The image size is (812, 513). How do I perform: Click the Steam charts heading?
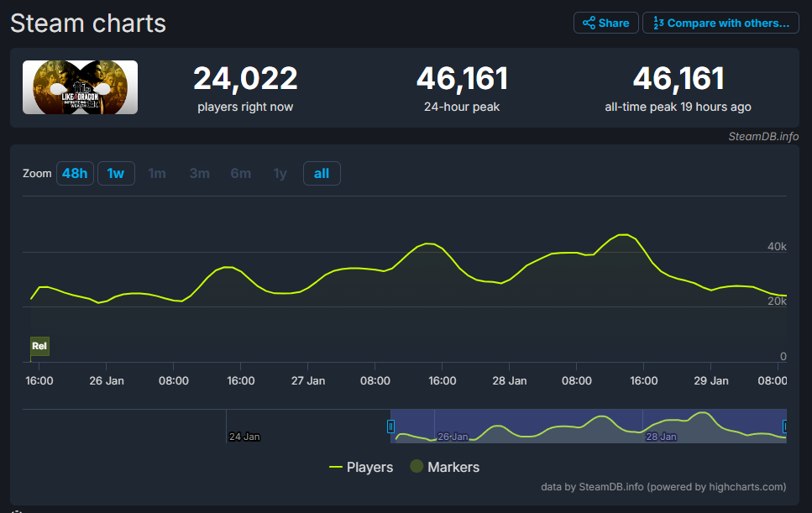[88, 24]
